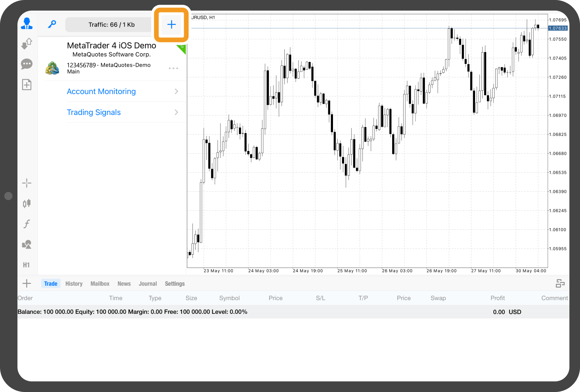This screenshot has width=580, height=392.
Task: Select the crosshair tool in sidebar
Action: (x=27, y=183)
